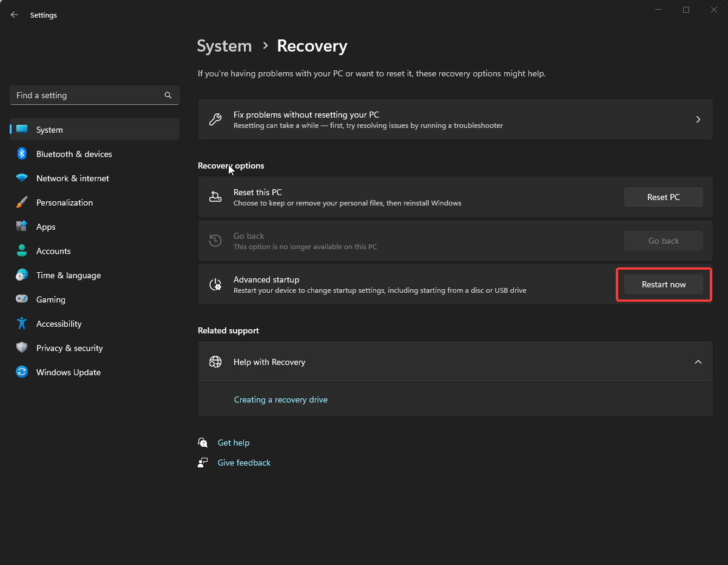728x565 pixels.
Task: Select System in the sidebar
Action: pyautogui.click(x=49, y=129)
